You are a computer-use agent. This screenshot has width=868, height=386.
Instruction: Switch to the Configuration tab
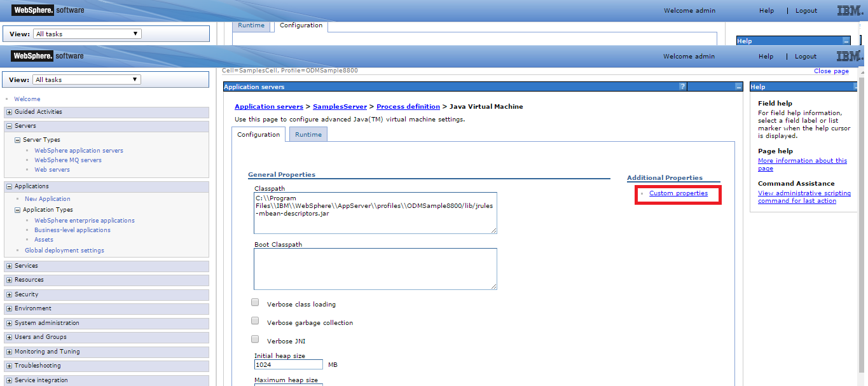click(258, 134)
